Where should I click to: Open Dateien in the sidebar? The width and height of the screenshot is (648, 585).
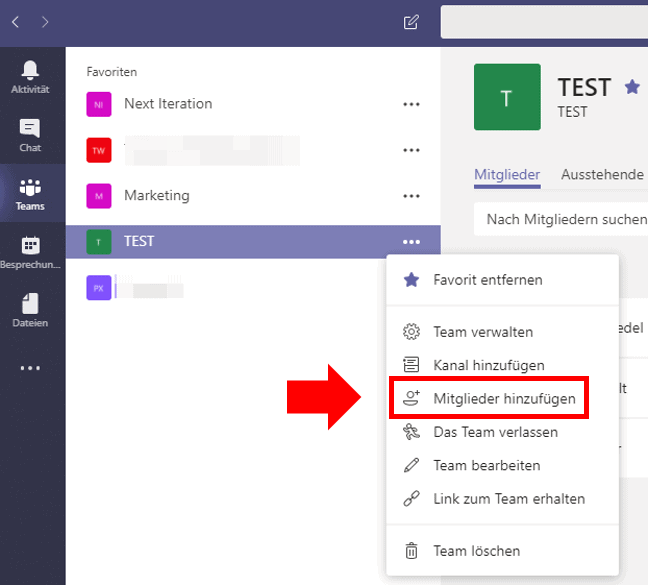[x=30, y=310]
